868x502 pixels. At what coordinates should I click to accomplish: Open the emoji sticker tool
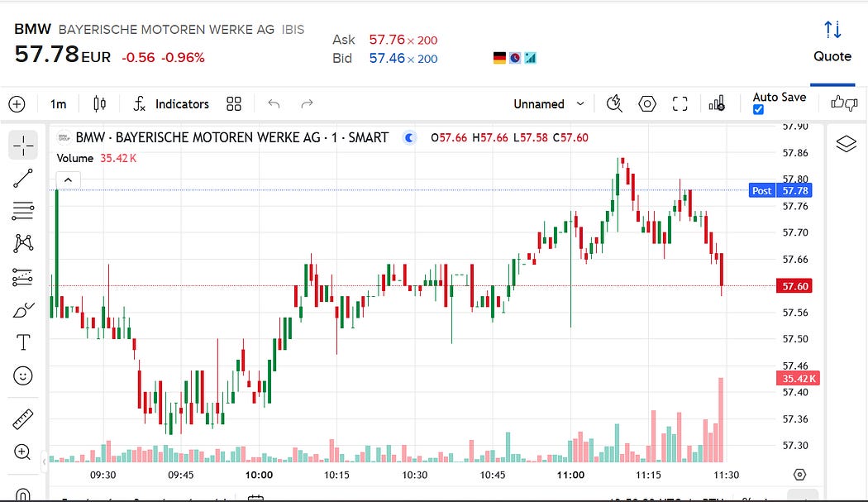(x=22, y=375)
